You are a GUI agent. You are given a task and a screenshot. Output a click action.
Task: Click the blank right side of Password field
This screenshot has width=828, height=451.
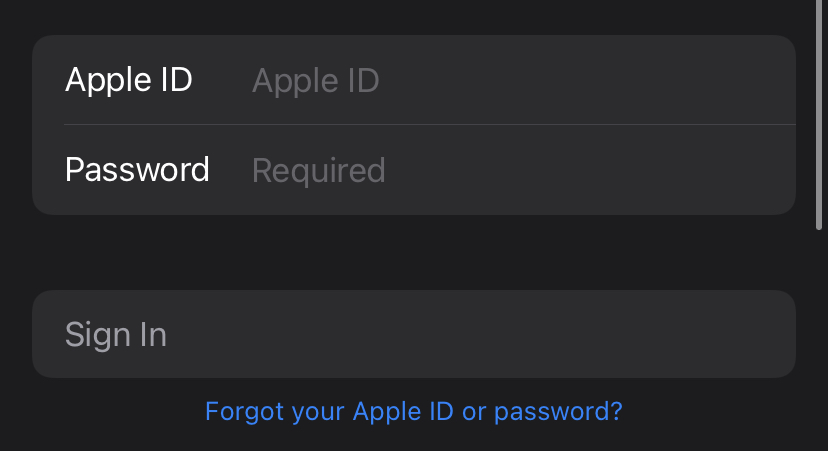coord(589,170)
